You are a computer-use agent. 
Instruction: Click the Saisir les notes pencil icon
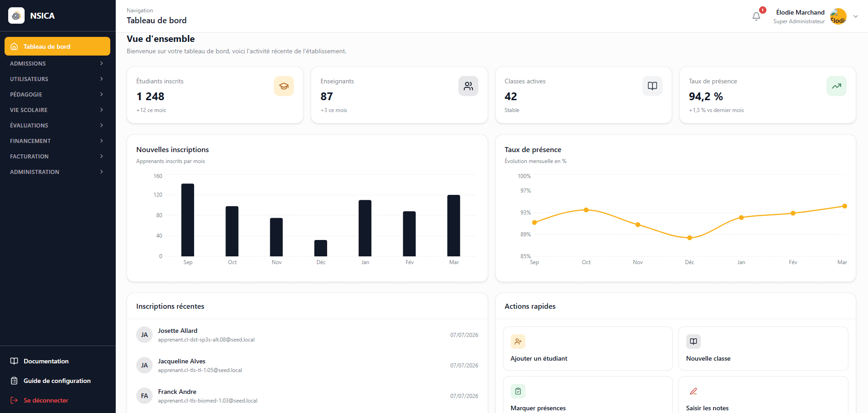[x=693, y=391]
